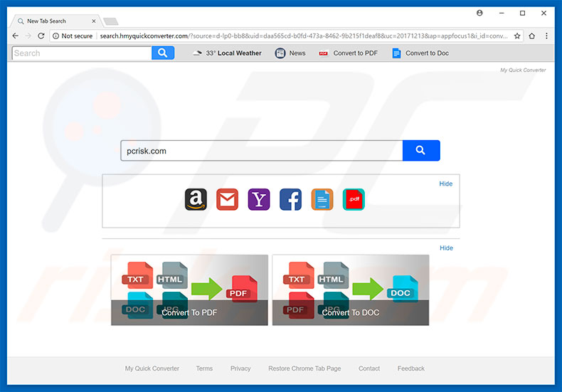The image size is (562, 392).
Task: Open the Amazon shortcut icon
Action: [x=196, y=199]
